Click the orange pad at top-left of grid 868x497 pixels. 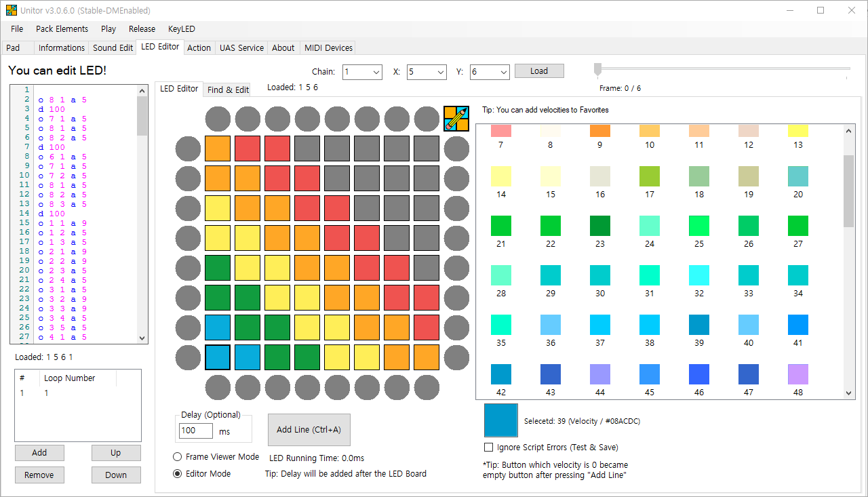(218, 148)
